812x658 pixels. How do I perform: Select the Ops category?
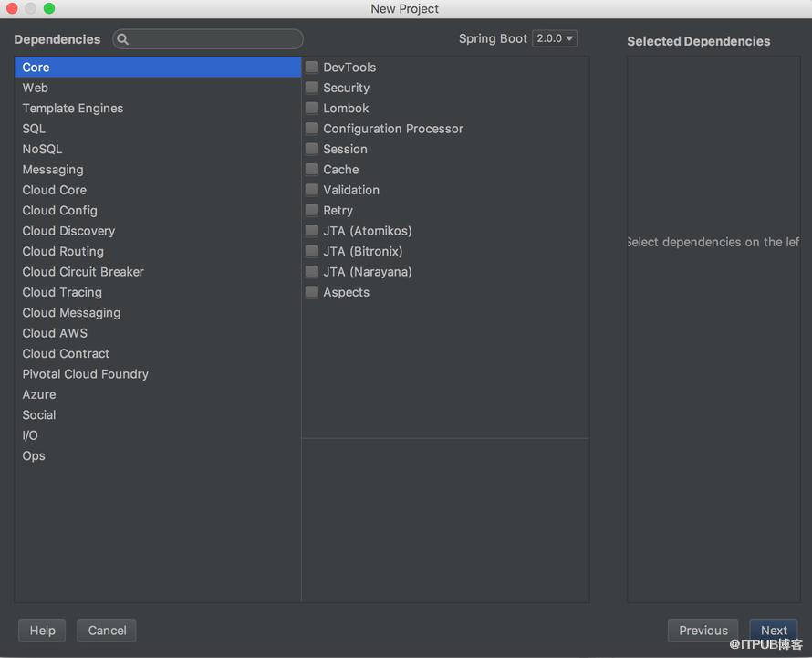point(158,456)
